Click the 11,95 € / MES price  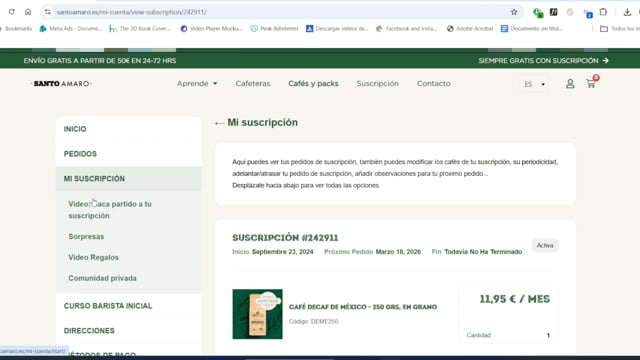pos(515,299)
